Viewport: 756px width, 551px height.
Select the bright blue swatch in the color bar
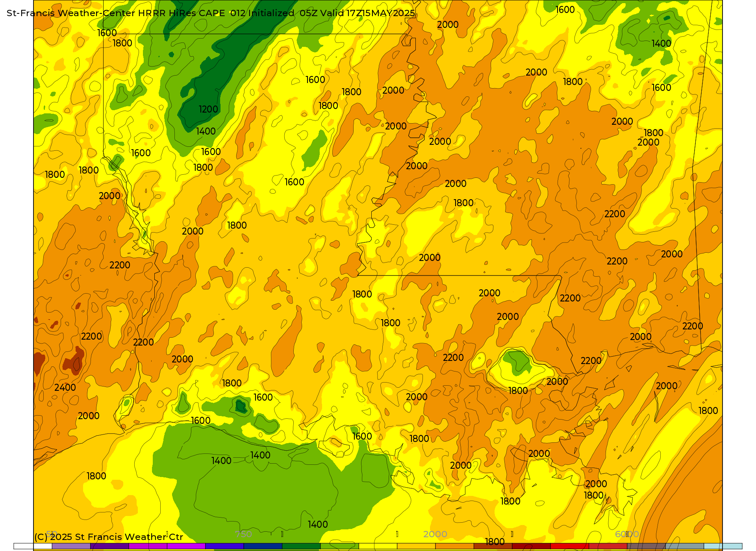tap(224, 546)
